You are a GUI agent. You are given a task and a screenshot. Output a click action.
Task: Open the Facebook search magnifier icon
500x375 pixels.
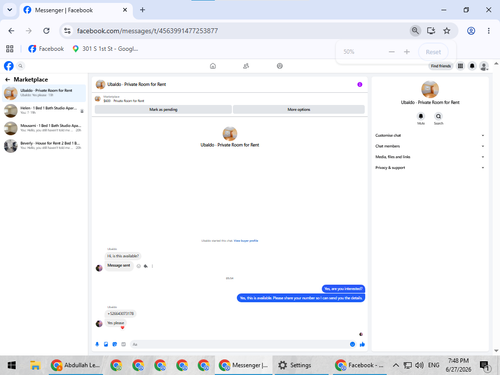tap(20, 66)
